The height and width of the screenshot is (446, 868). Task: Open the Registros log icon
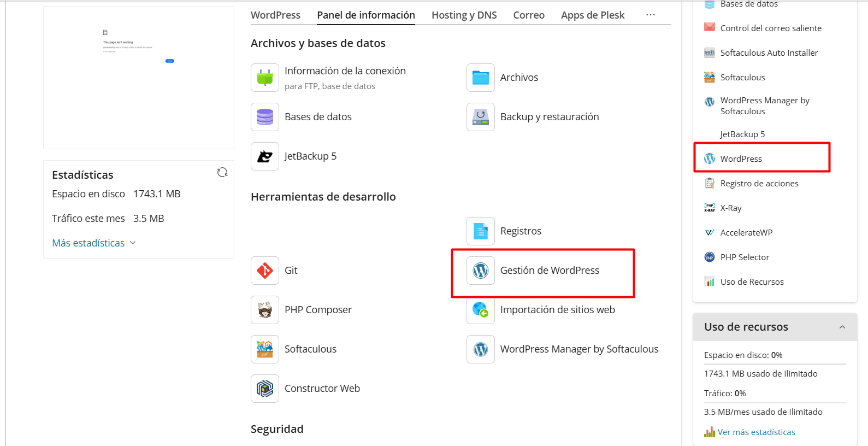tap(481, 231)
